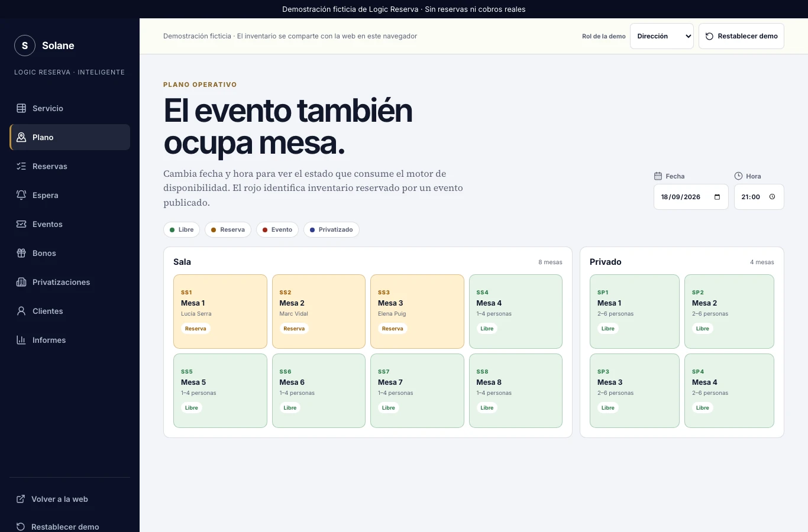Click the Servicio table icon in sidebar
The height and width of the screenshot is (532, 808).
click(x=21, y=108)
